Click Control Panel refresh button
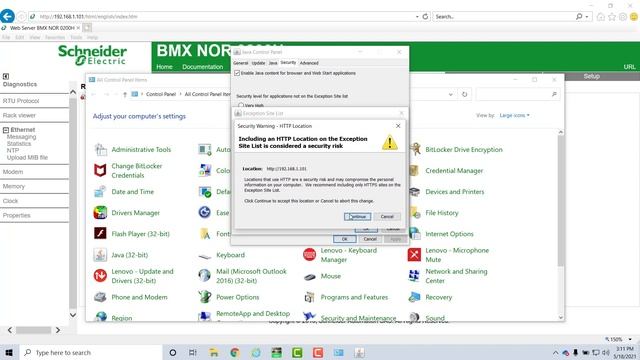Image resolution: width=640 pixels, height=360 pixels. coord(464,94)
